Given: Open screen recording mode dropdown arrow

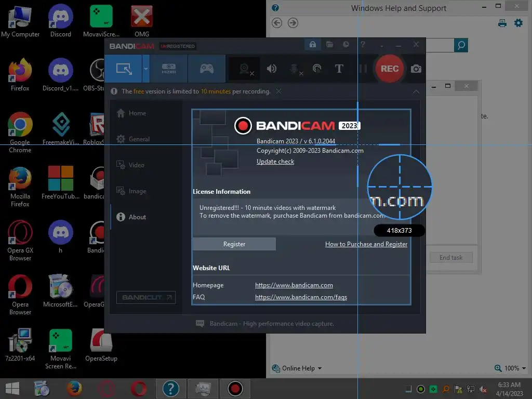Looking at the screenshot, I should 146,69.
